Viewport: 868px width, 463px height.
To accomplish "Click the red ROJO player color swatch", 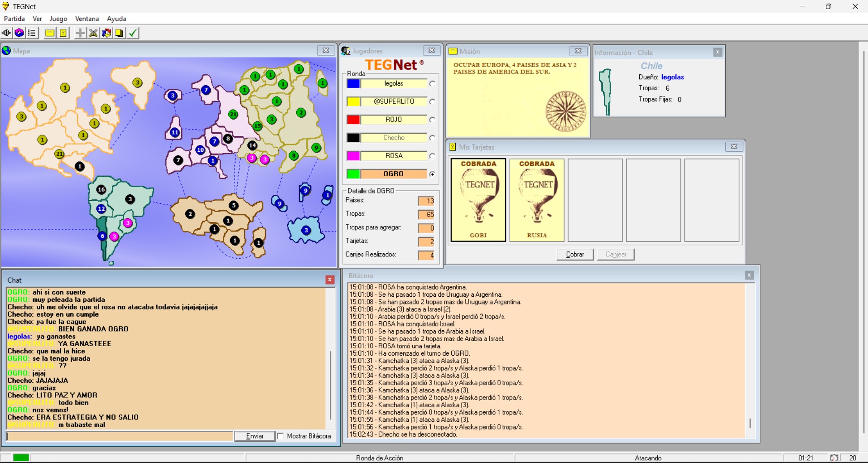I will pyautogui.click(x=353, y=120).
